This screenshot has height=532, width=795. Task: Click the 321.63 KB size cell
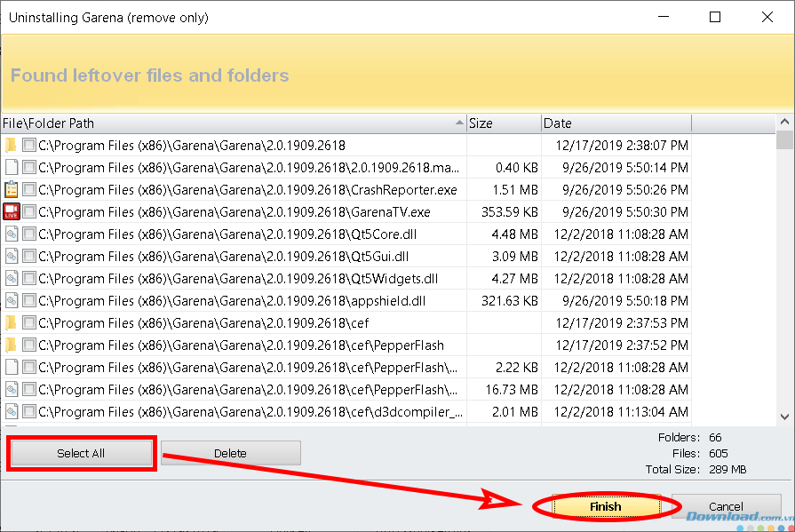510,301
